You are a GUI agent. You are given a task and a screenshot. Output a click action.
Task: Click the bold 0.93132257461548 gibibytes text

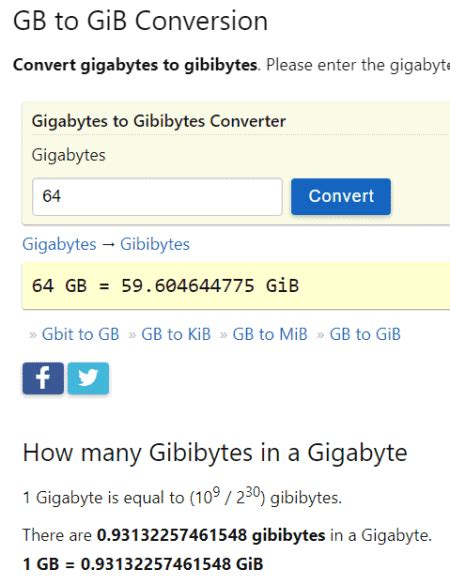point(211,535)
